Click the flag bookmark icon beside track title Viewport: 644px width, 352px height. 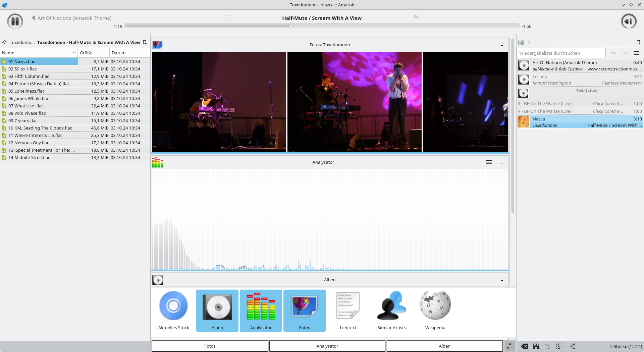[417, 18]
